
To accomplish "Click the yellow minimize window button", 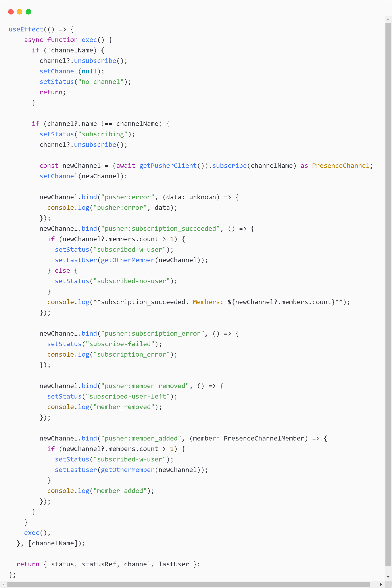I will [20, 12].
